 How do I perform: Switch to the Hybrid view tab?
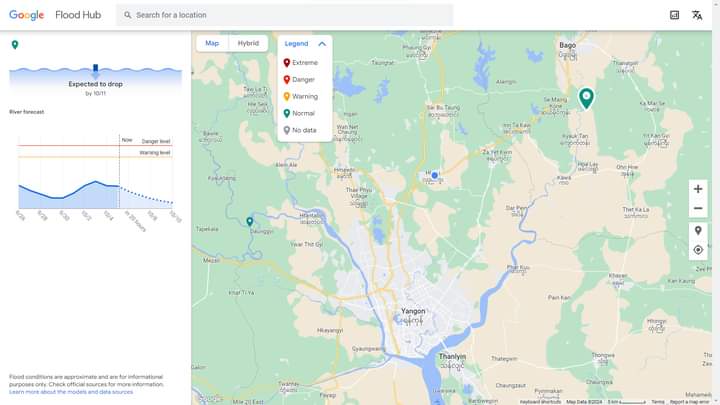pyautogui.click(x=248, y=43)
